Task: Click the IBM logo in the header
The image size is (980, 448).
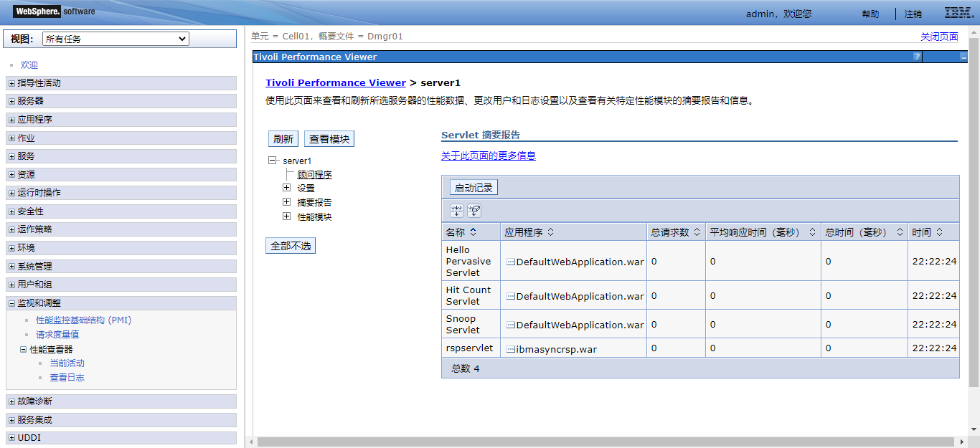Action: click(x=958, y=13)
